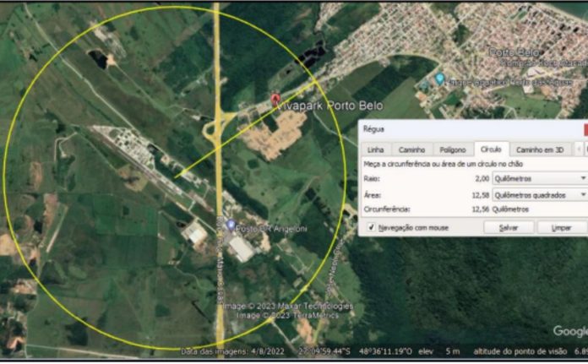Open the Raio units Quilômetros dropdown
The height and width of the screenshot is (364, 588).
[x=540, y=179]
